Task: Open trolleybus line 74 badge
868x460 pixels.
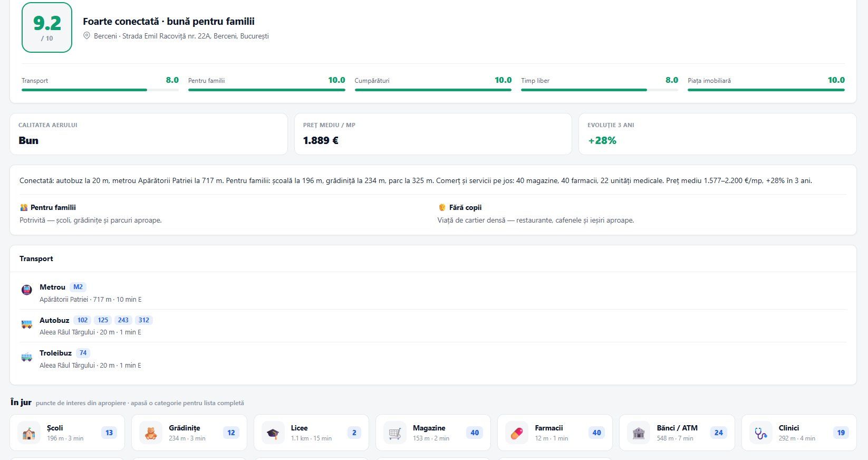Action: point(83,353)
